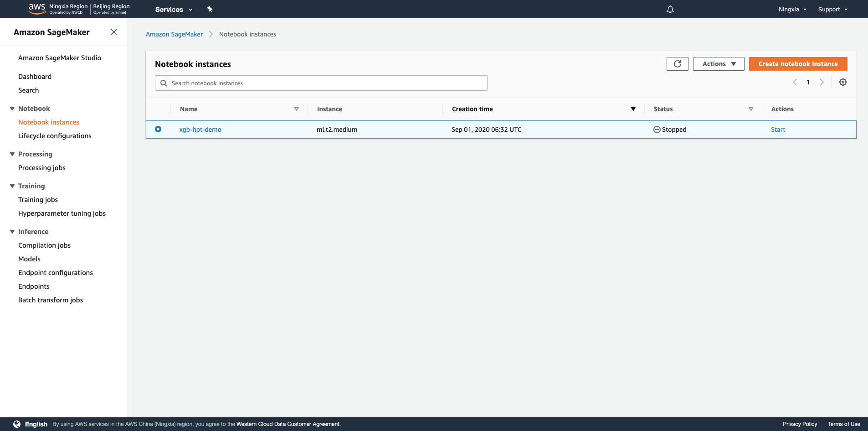Image resolution: width=868 pixels, height=431 pixels.
Task: Click the AWS logo
Action: (x=37, y=9)
